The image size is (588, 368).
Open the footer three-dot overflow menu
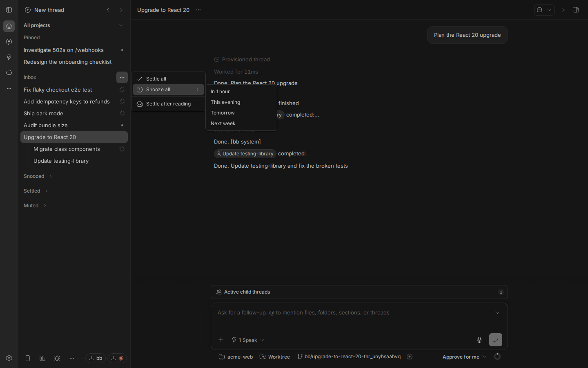point(72,358)
